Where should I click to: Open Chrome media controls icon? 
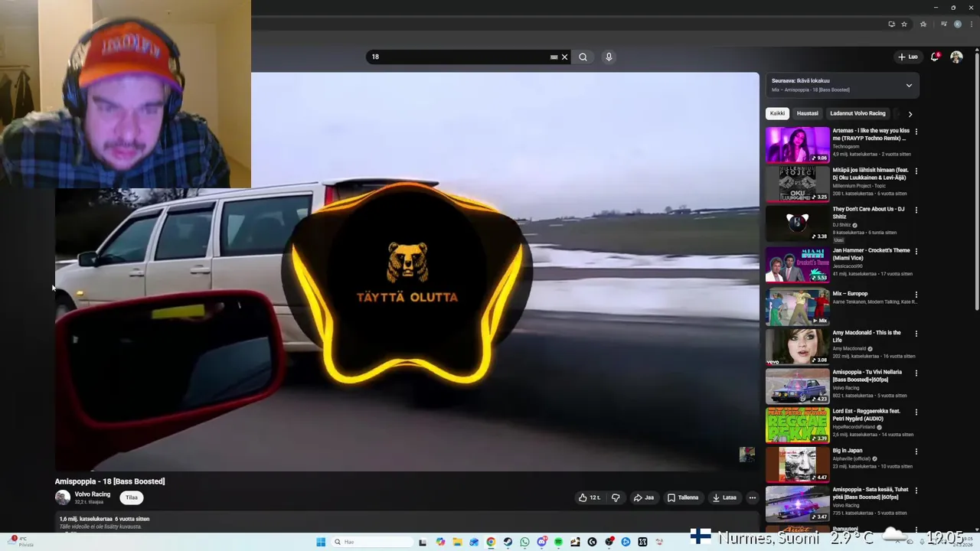[x=944, y=24]
